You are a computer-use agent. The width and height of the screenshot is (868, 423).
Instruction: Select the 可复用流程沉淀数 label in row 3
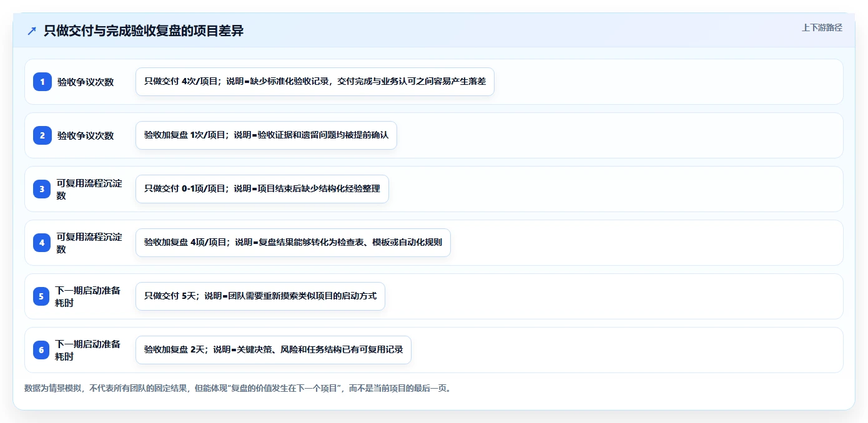(89, 189)
